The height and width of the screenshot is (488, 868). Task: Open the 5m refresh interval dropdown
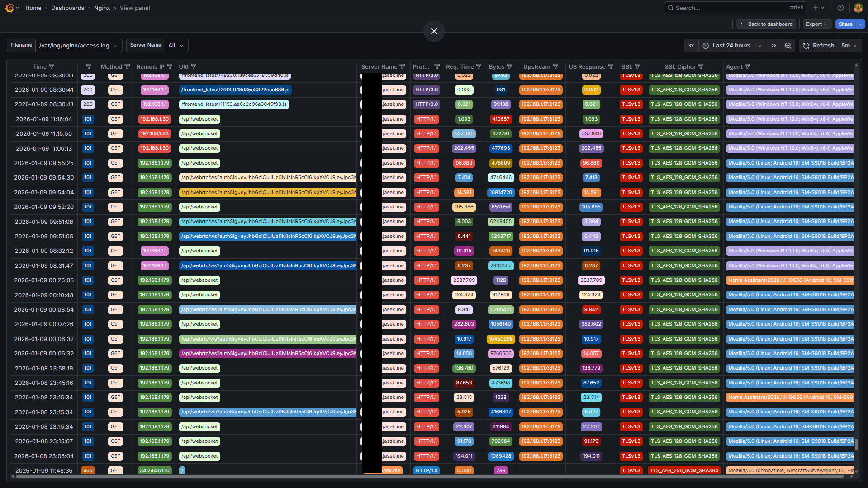click(849, 46)
